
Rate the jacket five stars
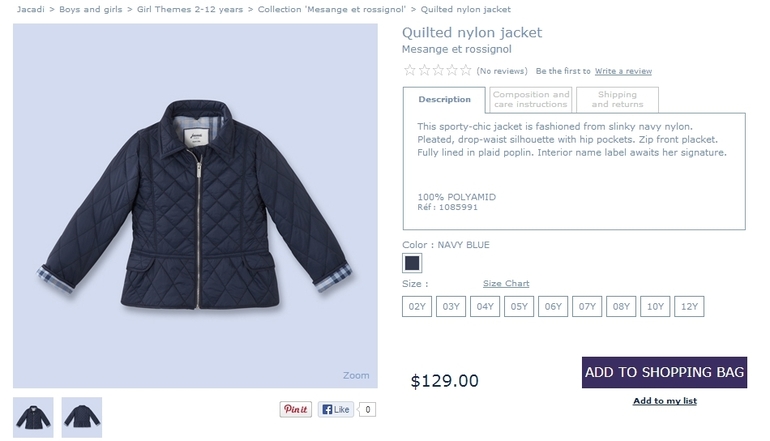point(465,71)
